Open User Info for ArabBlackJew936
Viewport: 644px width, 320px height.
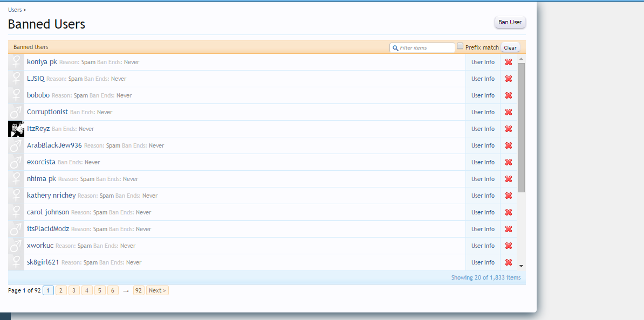click(x=483, y=145)
